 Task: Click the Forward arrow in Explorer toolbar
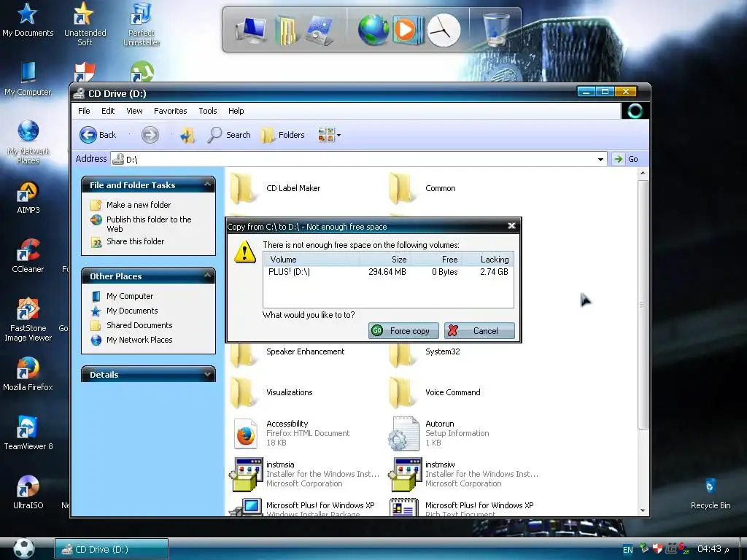(150, 135)
